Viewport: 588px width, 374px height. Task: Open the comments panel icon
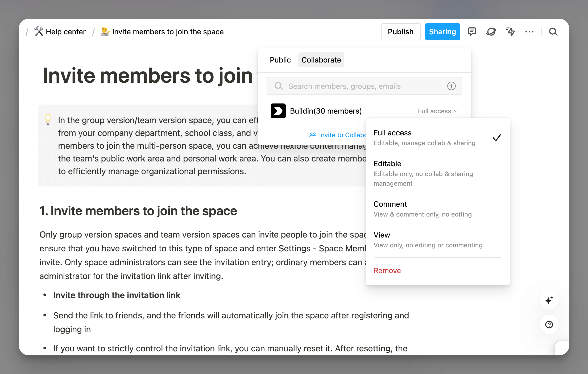click(472, 32)
